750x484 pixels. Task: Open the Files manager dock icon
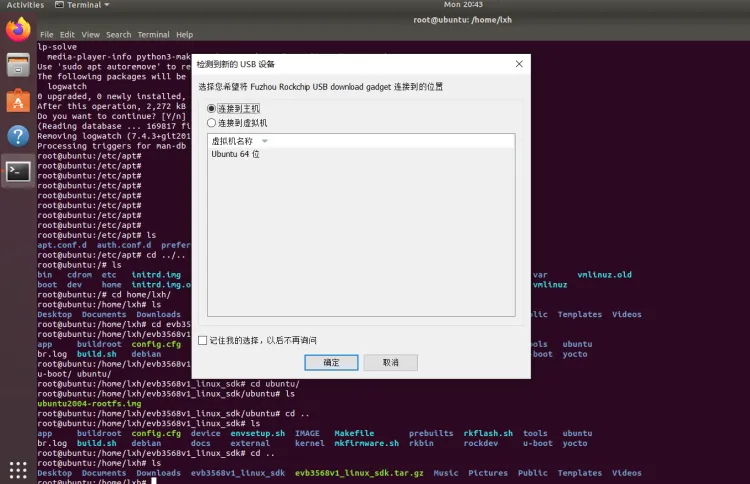(x=18, y=65)
